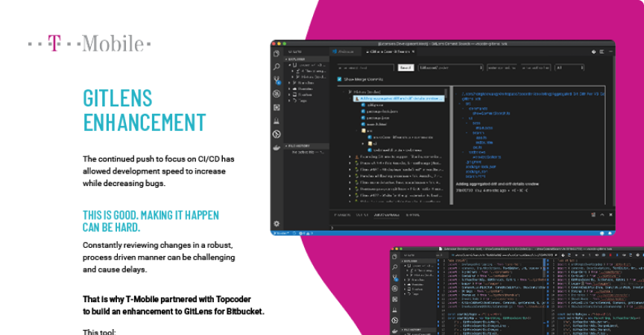Open Source Control icon in lower VS Code window
This screenshot has width=644, height=335.
pyautogui.click(x=395, y=278)
